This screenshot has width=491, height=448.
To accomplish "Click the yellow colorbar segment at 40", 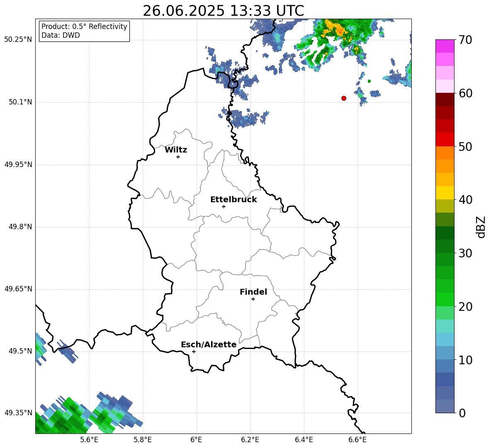I will [x=445, y=193].
